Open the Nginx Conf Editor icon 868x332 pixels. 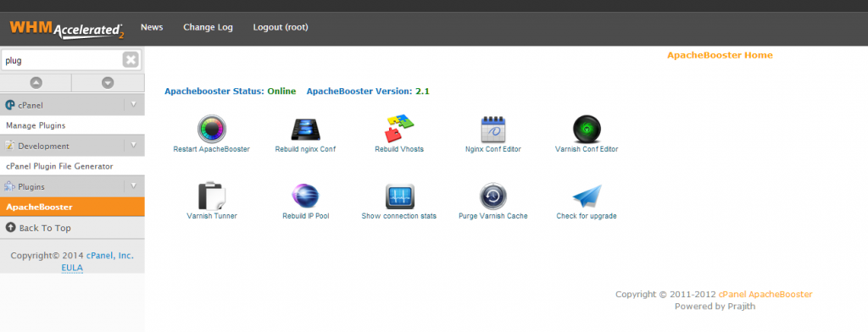(x=493, y=129)
